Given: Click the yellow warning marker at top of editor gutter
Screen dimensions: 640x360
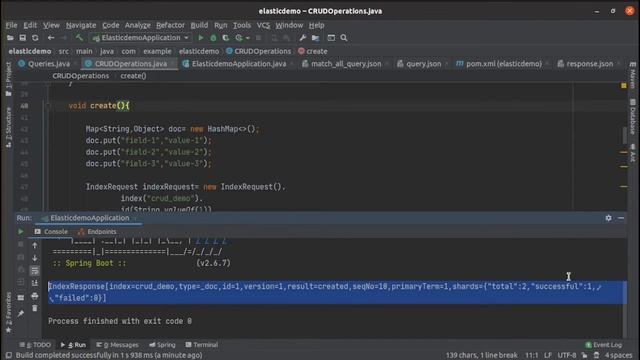Looking at the screenshot, I should pos(624,86).
